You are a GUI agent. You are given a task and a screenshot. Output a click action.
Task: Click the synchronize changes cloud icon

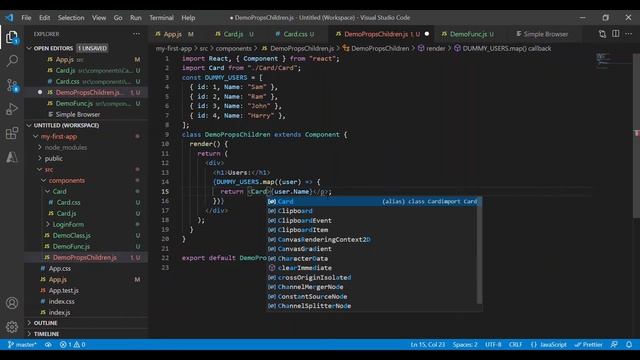[48, 344]
